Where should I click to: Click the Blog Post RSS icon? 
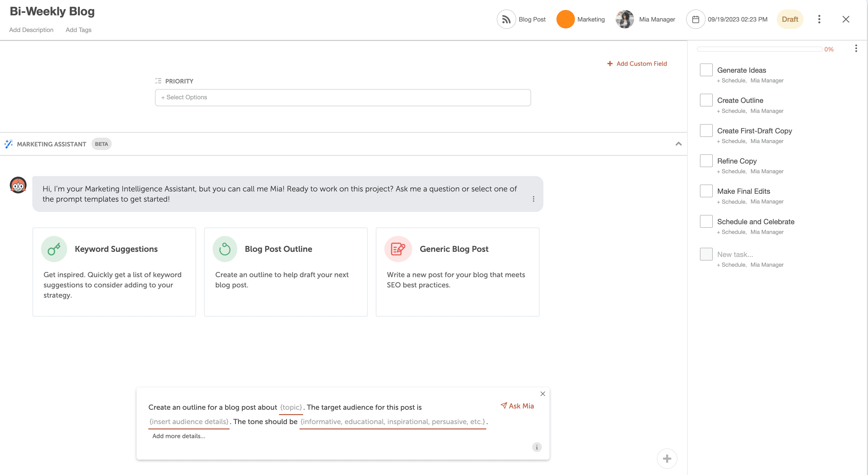(507, 19)
